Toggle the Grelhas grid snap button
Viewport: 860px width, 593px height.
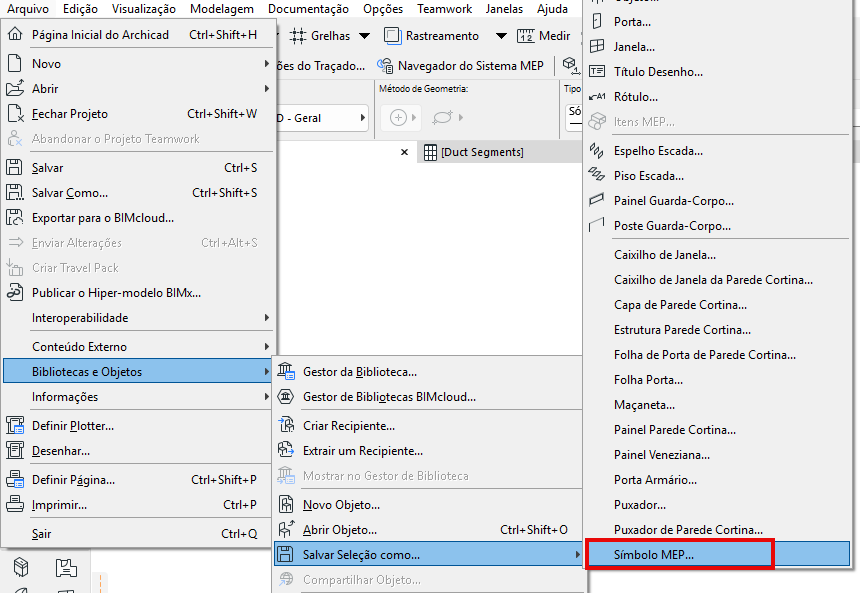point(320,36)
